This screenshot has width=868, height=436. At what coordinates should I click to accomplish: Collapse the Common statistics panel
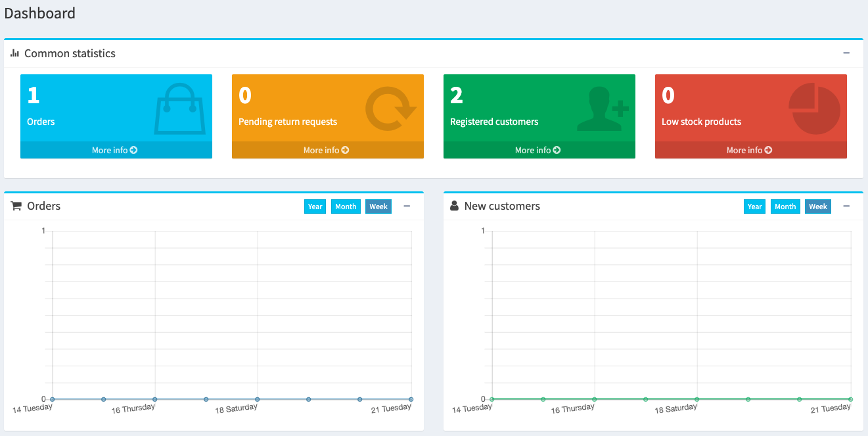(x=846, y=53)
